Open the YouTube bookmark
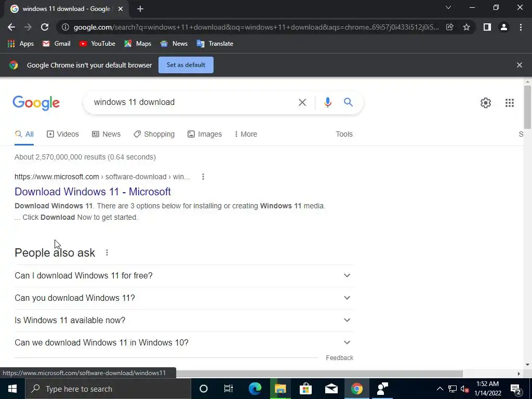532x399 pixels. pyautogui.click(x=97, y=44)
